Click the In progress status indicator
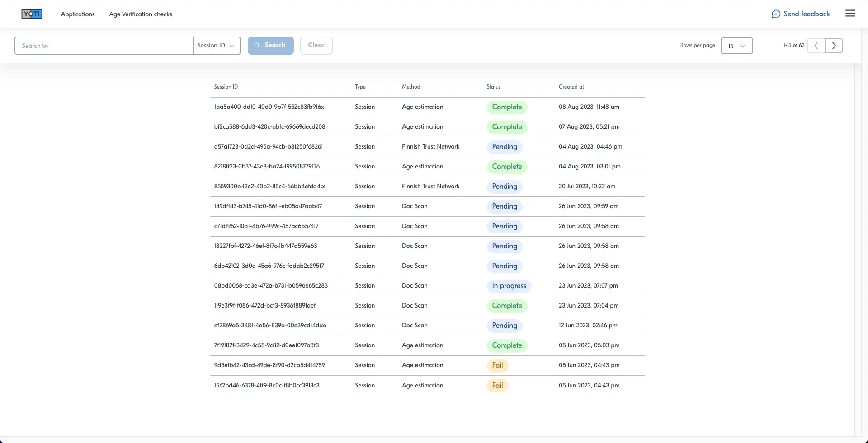Image resolution: width=868 pixels, height=443 pixels. click(509, 286)
